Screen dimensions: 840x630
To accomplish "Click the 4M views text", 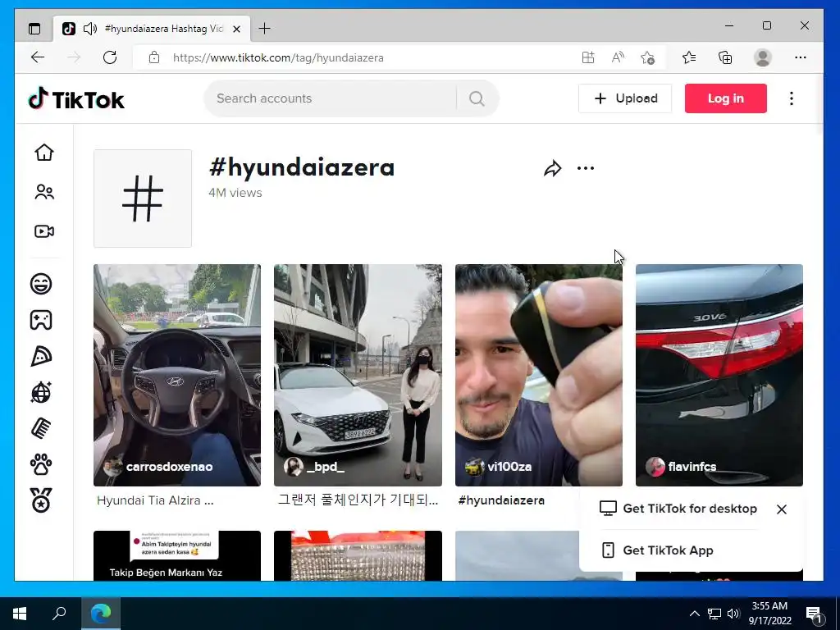I will coord(235,193).
